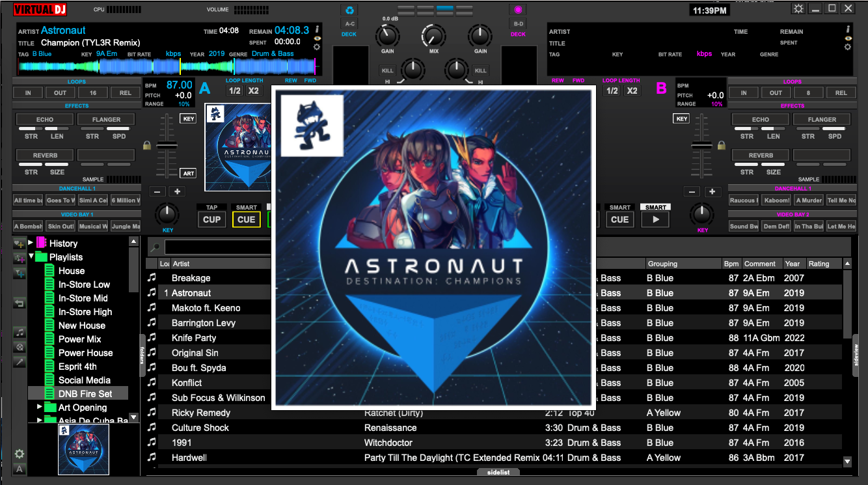This screenshot has width=868, height=485.
Task: Sort by the Grouping column header
Action: click(683, 264)
